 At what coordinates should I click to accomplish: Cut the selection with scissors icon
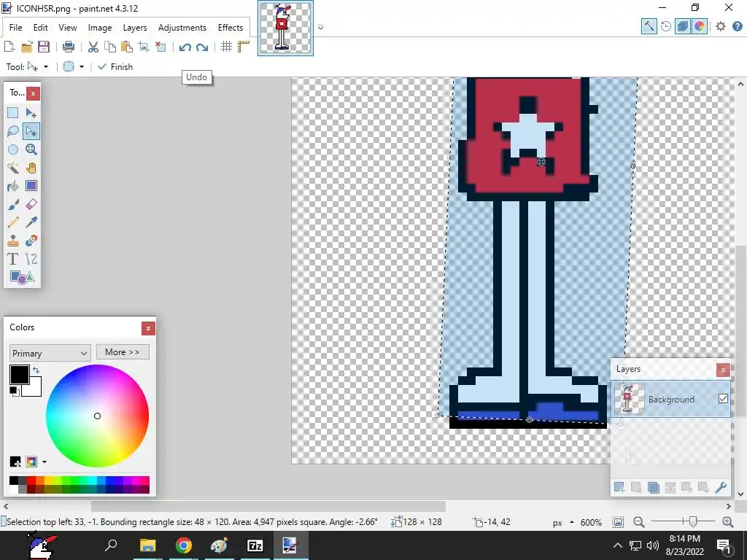pyautogui.click(x=93, y=47)
